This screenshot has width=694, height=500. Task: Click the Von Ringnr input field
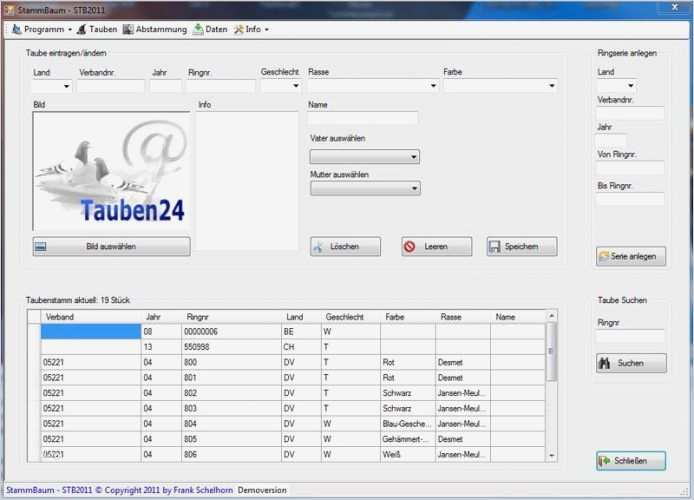tap(630, 167)
